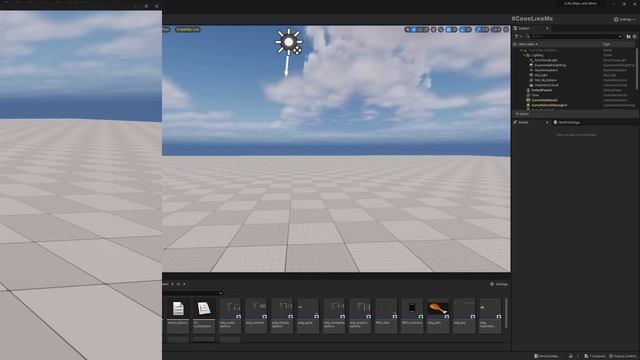The image size is (640, 360).
Task: Toggle world/local coordinate system icon
Action: pyautogui.click(x=434, y=29)
